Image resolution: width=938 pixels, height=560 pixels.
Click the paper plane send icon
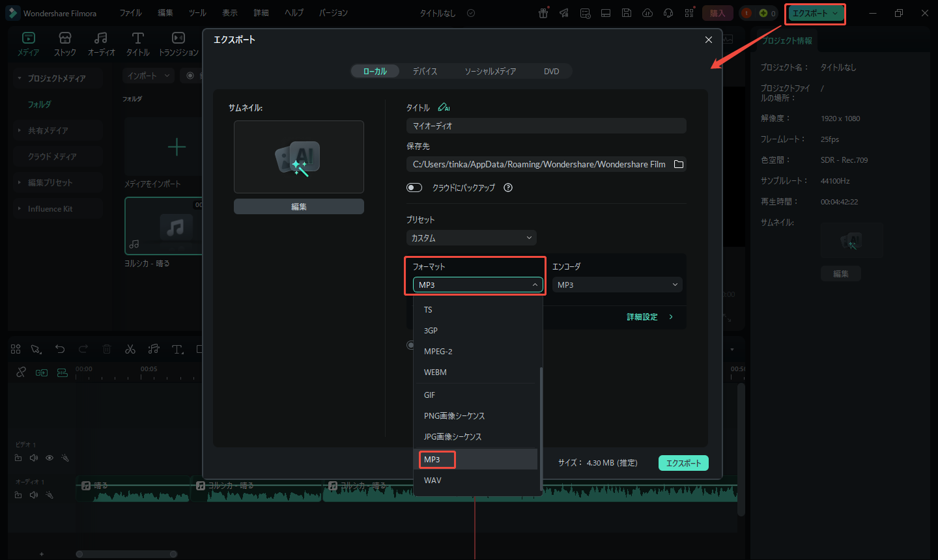point(564,13)
